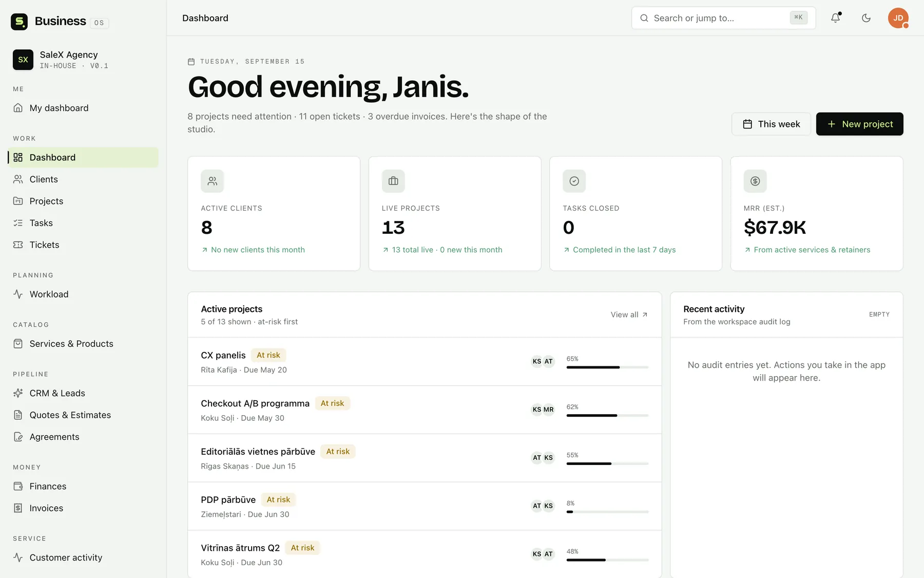
Task: Click the My dashboard home icon
Action: pos(18,108)
